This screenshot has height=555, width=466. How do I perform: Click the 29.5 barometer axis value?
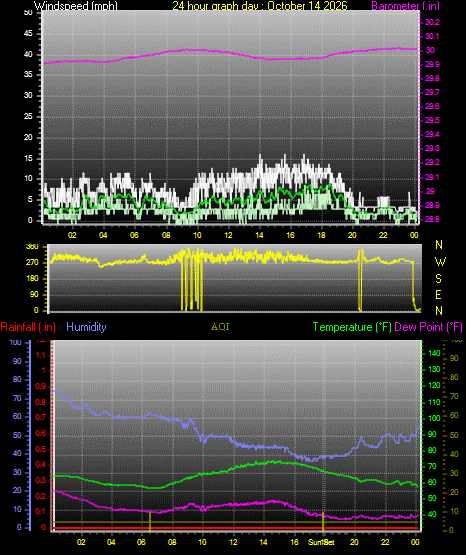(x=432, y=120)
